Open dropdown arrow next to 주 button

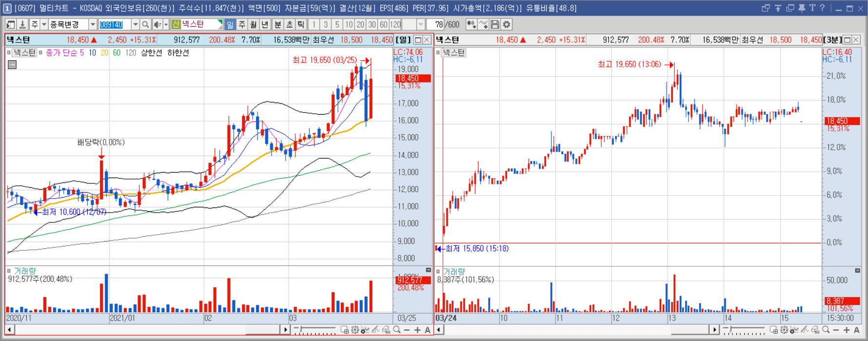44,24
